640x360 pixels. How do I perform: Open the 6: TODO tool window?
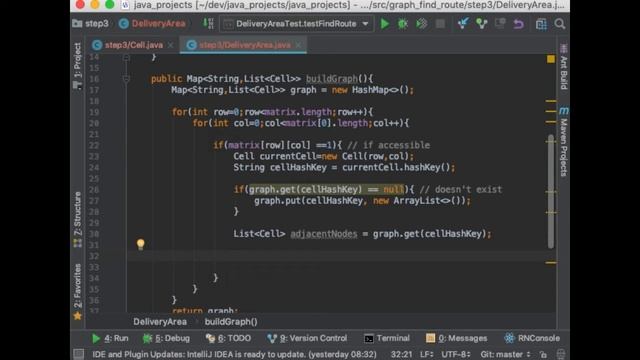pyautogui.click(x=228, y=338)
